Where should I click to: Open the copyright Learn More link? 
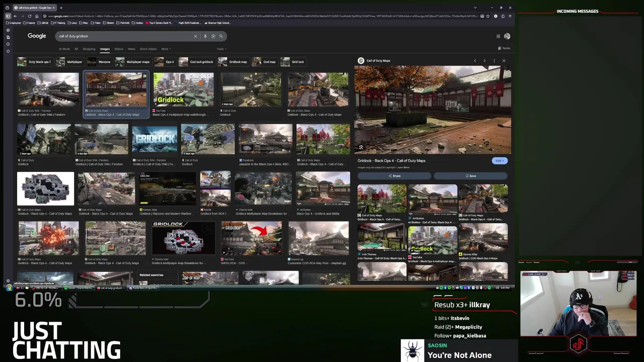403,167
